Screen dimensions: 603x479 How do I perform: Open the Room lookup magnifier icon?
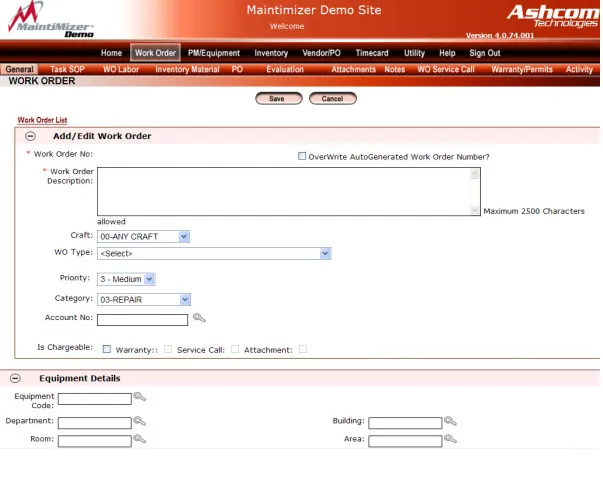140,439
